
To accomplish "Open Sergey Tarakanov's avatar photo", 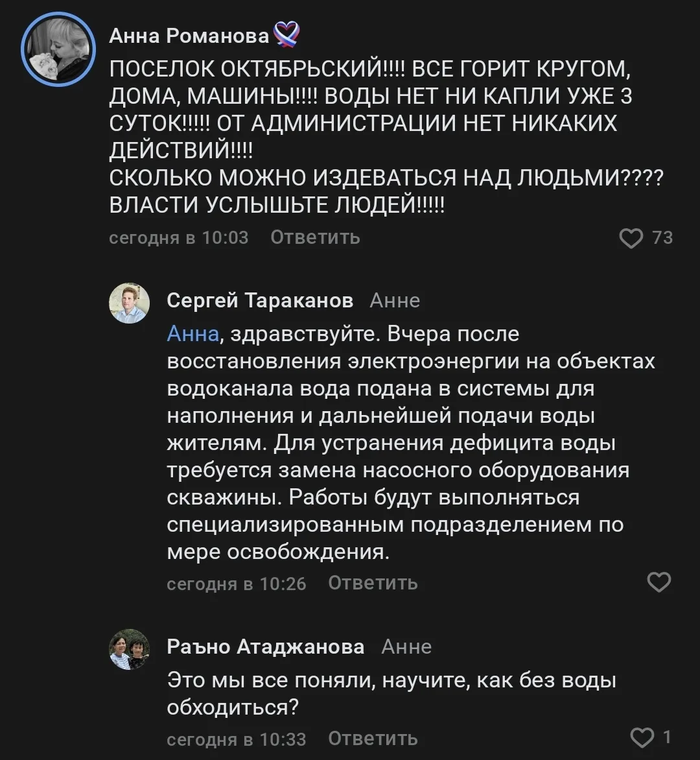I will [130, 303].
